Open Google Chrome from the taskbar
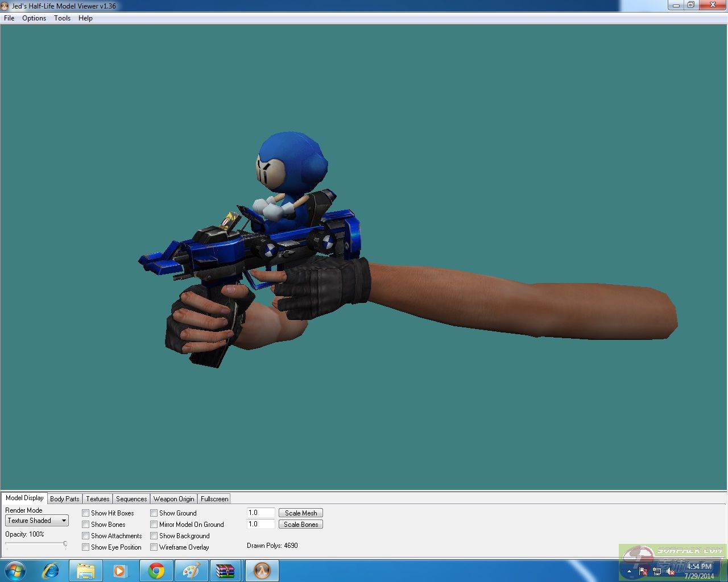728x582 pixels. click(156, 571)
